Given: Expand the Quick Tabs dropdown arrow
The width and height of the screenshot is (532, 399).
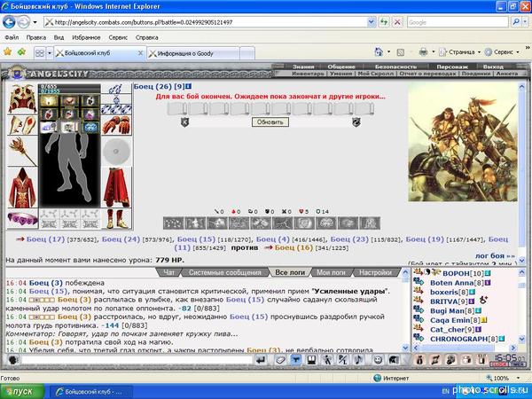Looking at the screenshot, I should [50, 53].
